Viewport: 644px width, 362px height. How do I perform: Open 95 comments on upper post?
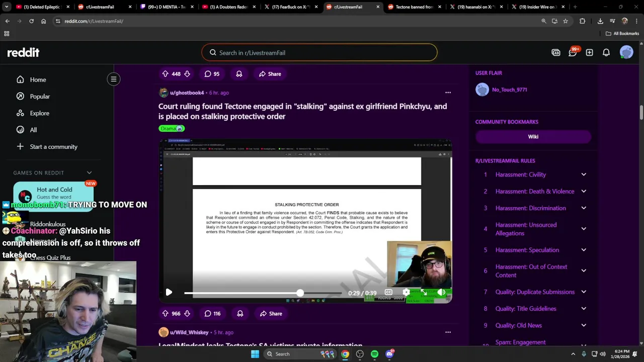pos(212,74)
